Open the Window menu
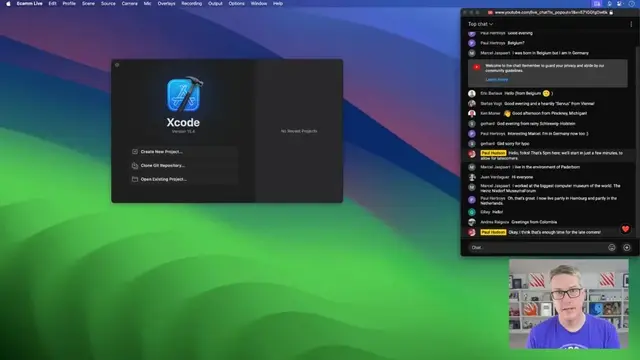This screenshot has height=360, width=640. [259, 4]
